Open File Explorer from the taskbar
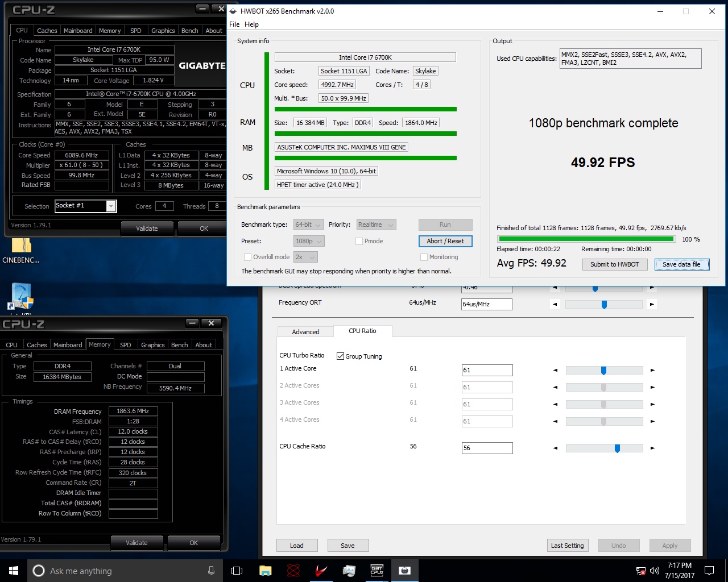Image resolution: width=728 pixels, height=582 pixels. coord(265,571)
